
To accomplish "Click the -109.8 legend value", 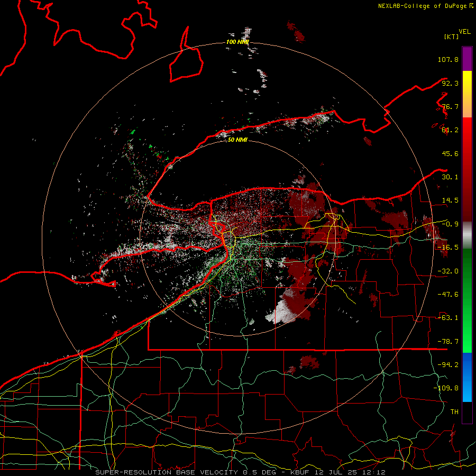I will (446, 388).
